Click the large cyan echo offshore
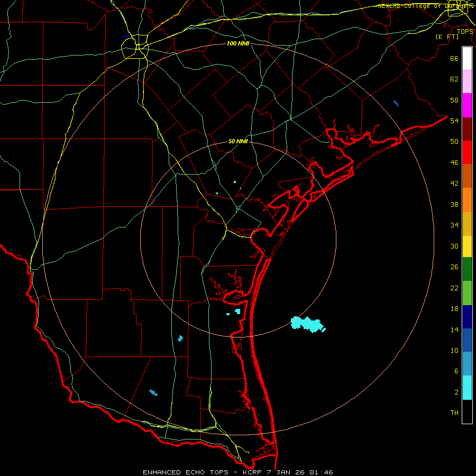Image resolution: width=476 pixels, height=476 pixels. tap(307, 324)
